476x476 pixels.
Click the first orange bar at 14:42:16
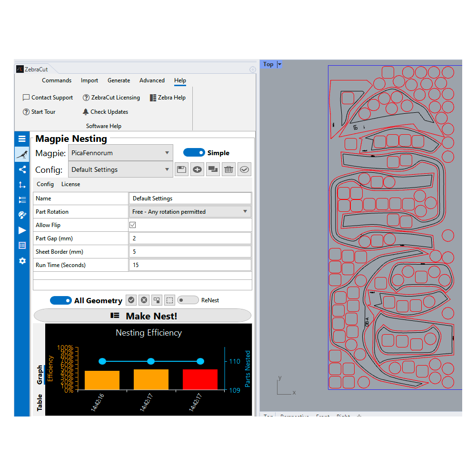(102, 380)
